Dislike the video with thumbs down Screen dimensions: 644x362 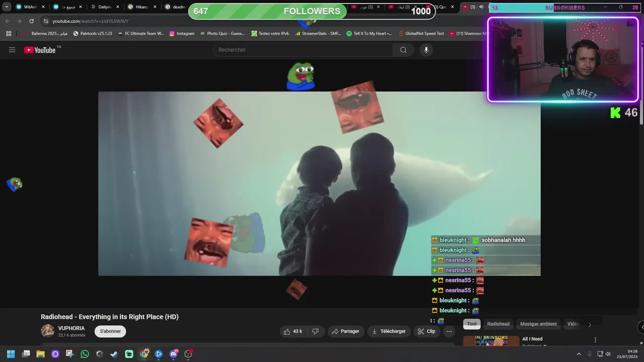coord(315,331)
